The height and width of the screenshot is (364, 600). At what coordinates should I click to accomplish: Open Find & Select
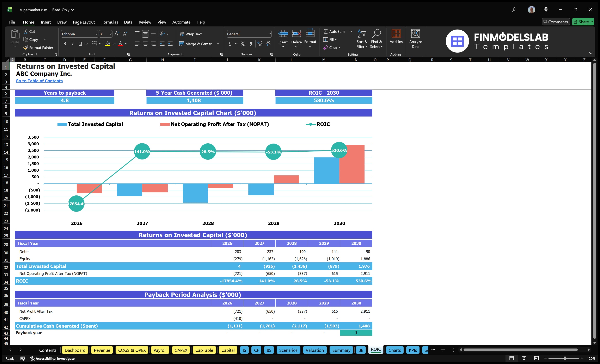pos(376,38)
